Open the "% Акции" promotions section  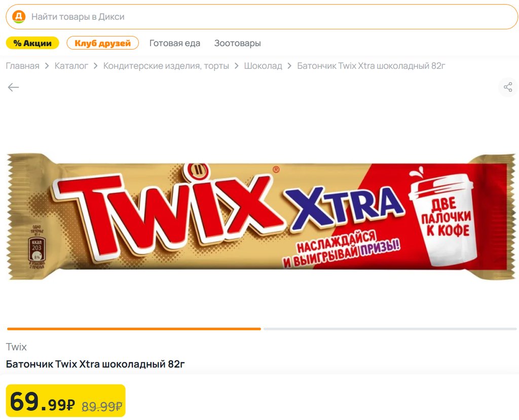pyautogui.click(x=32, y=43)
